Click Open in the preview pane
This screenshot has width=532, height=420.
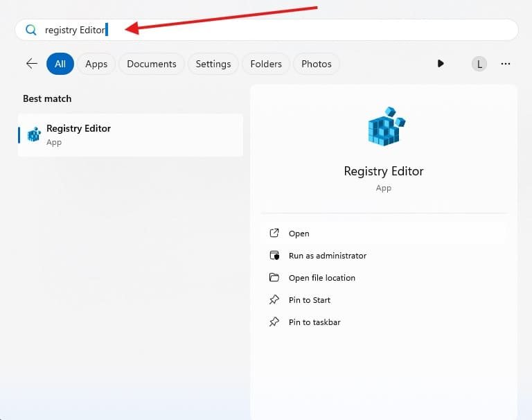(383, 234)
